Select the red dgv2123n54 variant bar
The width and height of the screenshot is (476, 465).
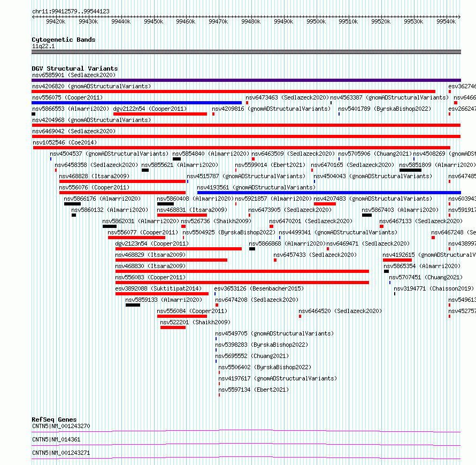click(x=179, y=249)
